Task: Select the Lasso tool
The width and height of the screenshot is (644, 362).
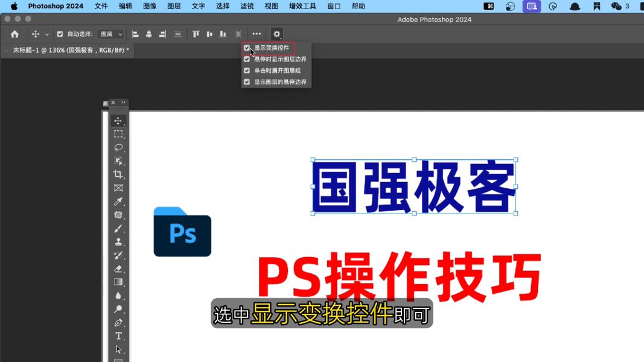Action: click(118, 147)
